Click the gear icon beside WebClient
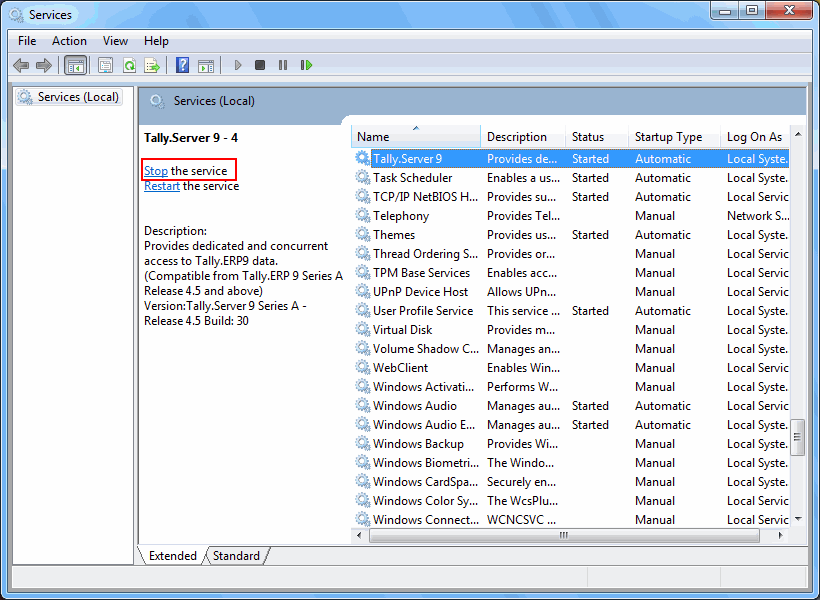 (362, 367)
